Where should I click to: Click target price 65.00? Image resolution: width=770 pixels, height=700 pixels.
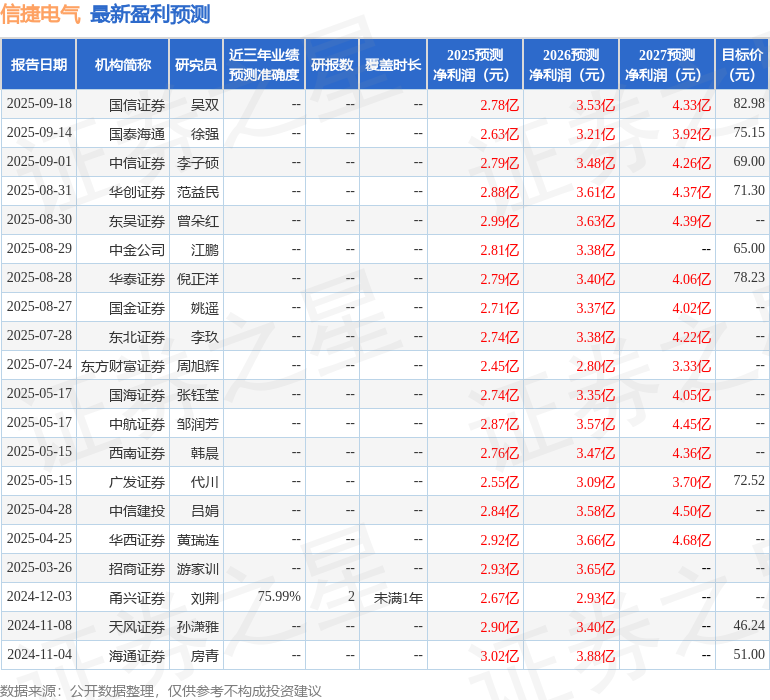(x=749, y=249)
